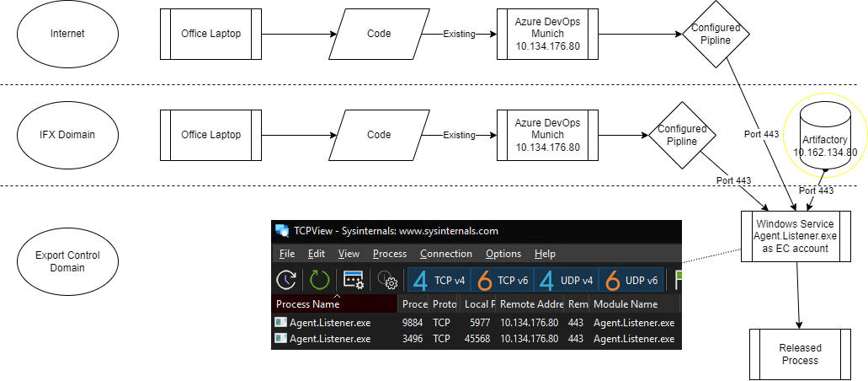Click icon beside Agent.Listener.exe process 9884
The image size is (868, 381).
pyautogui.click(x=280, y=322)
